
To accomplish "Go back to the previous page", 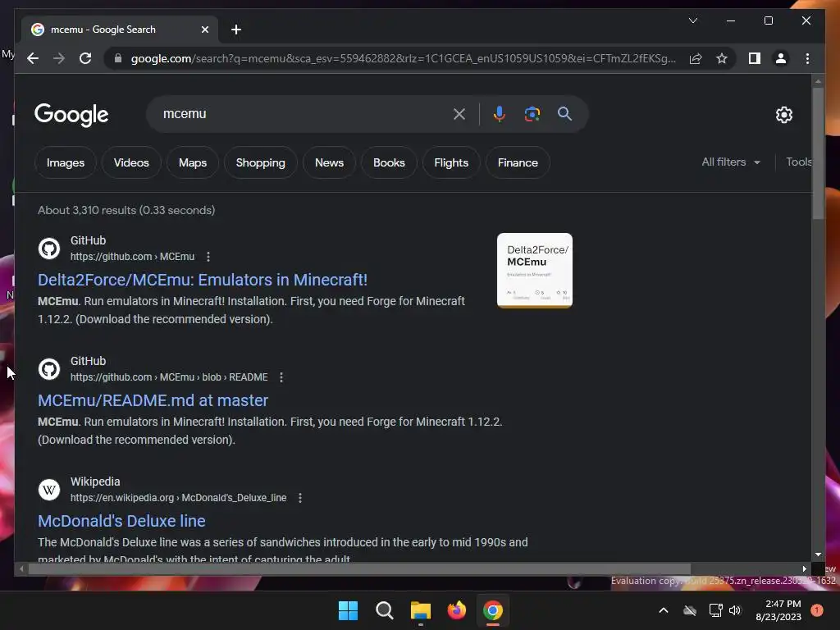I will click(33, 58).
